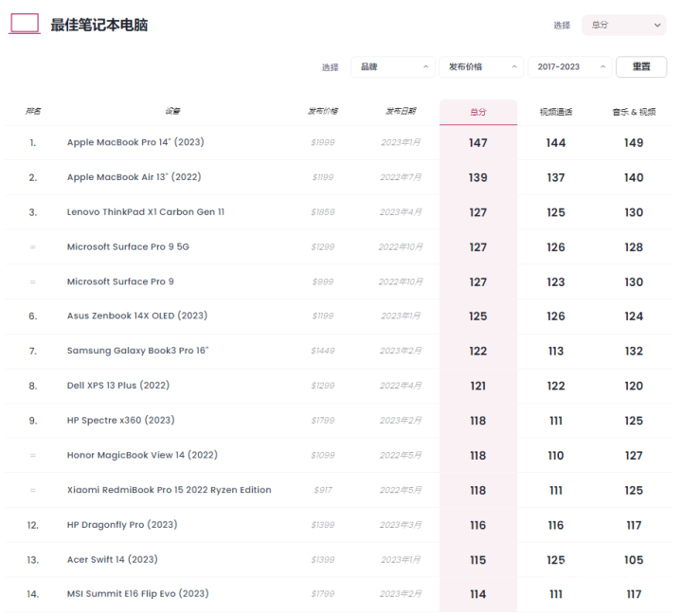
Task: Select the 视频通话 column header
Action: [x=556, y=112]
